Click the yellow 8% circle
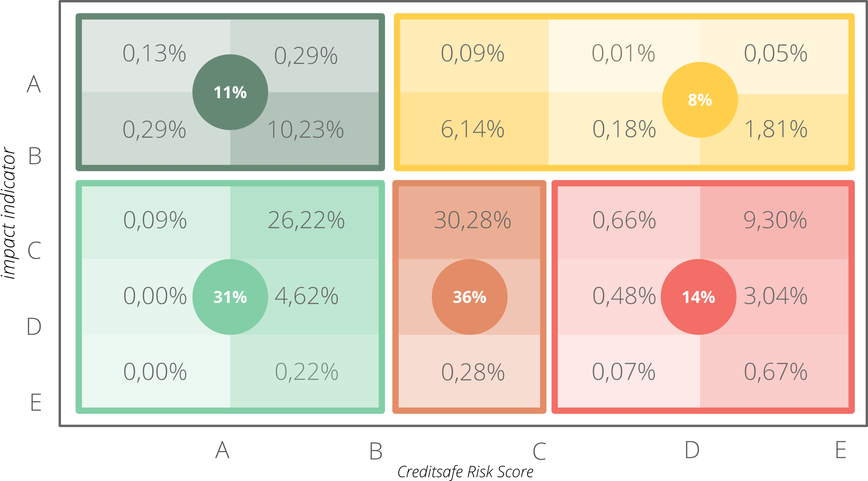Viewport: 868px width, 481px height. click(x=700, y=100)
